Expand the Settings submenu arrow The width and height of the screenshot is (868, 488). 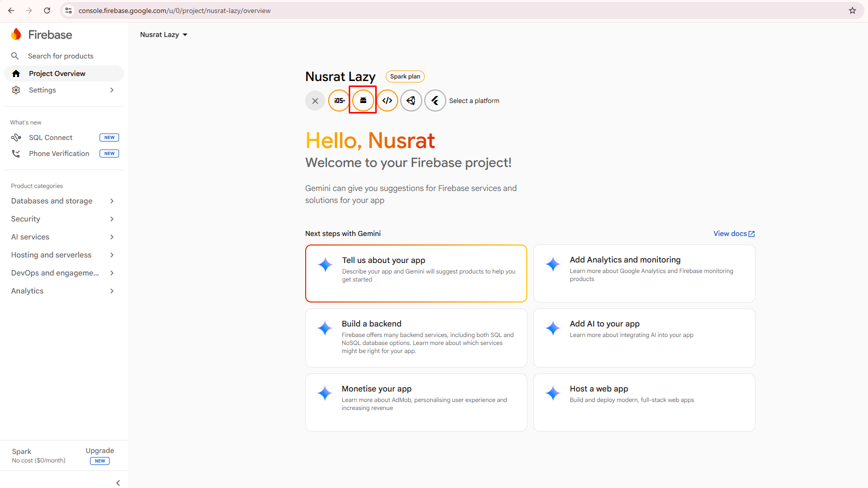[112, 90]
